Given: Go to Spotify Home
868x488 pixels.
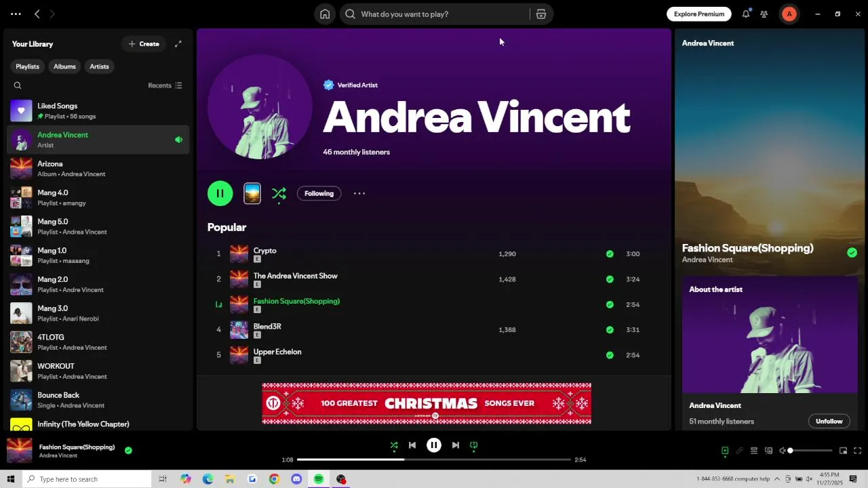Looking at the screenshot, I should 325,14.
